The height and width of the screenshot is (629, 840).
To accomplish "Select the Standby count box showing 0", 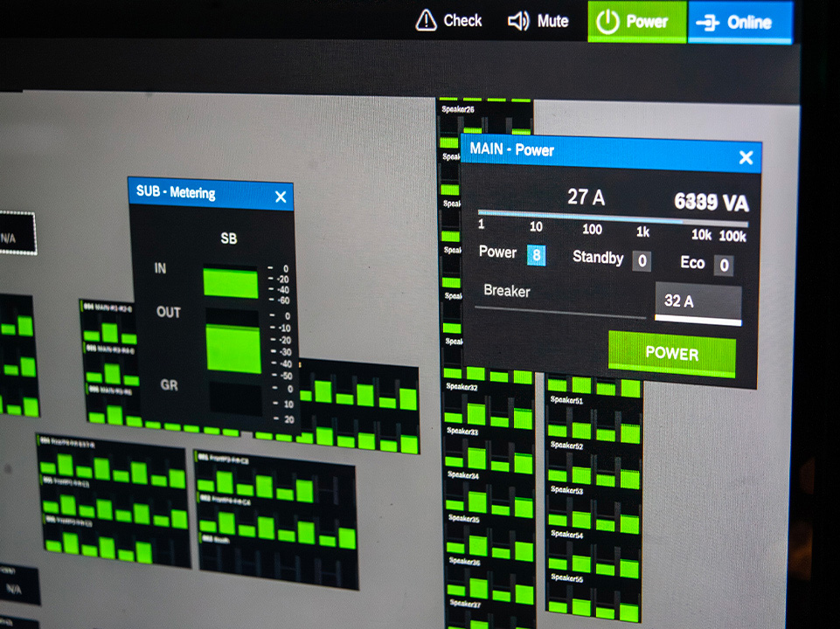I will click(642, 260).
